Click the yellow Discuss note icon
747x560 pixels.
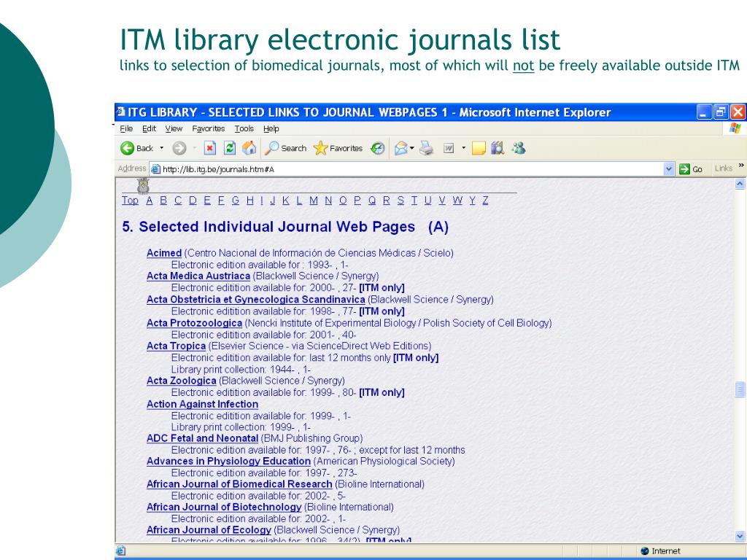(x=479, y=149)
